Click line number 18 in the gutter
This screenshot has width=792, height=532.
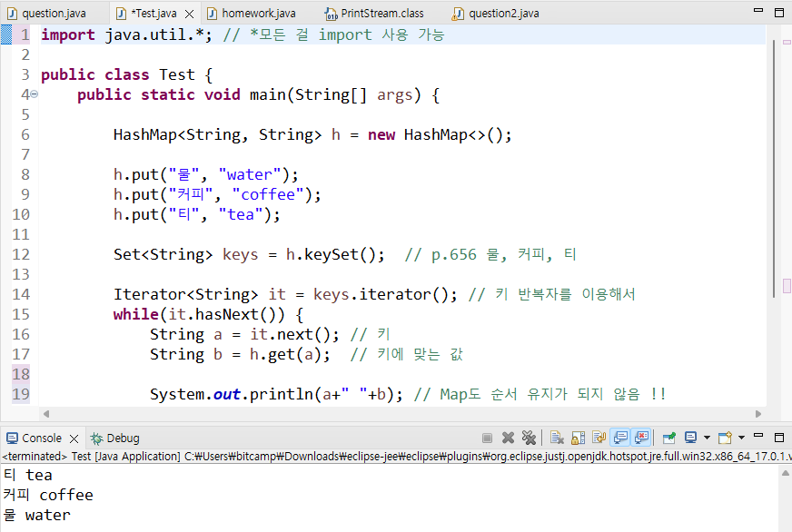tap(21, 374)
